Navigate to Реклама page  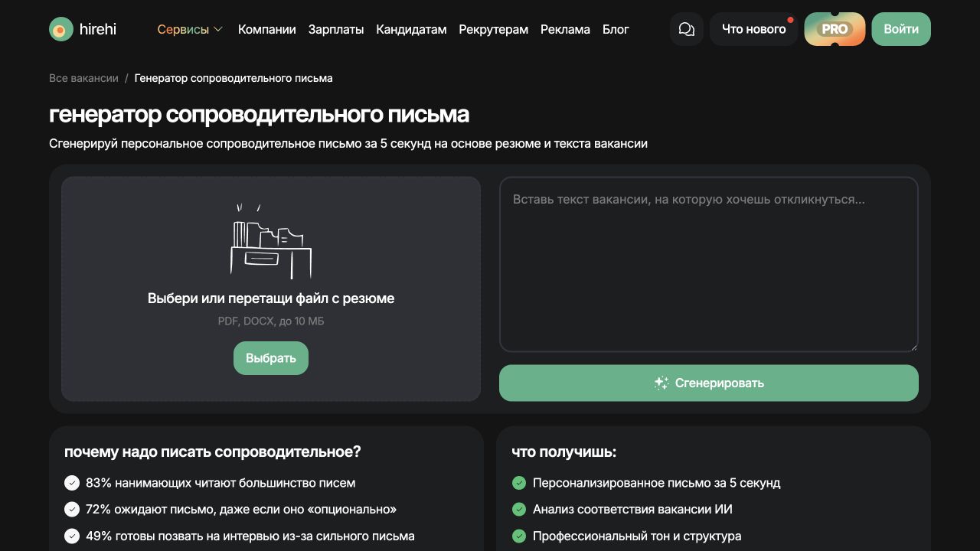tap(565, 29)
